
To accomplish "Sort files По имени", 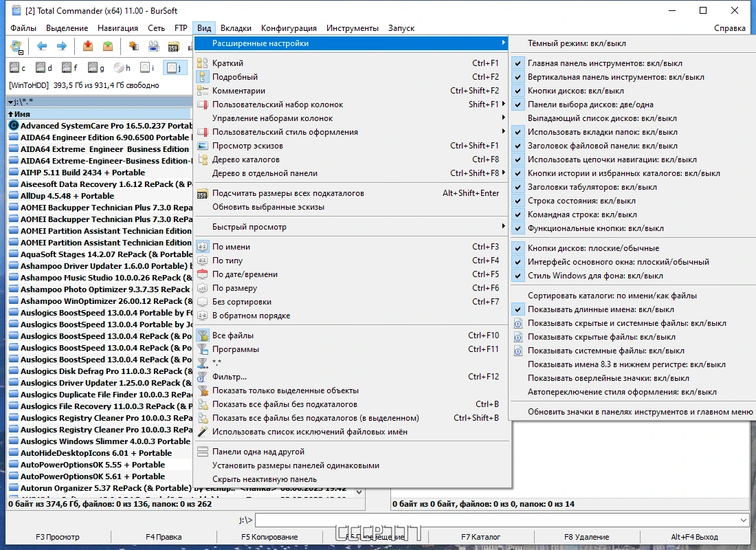I will tap(352, 247).
